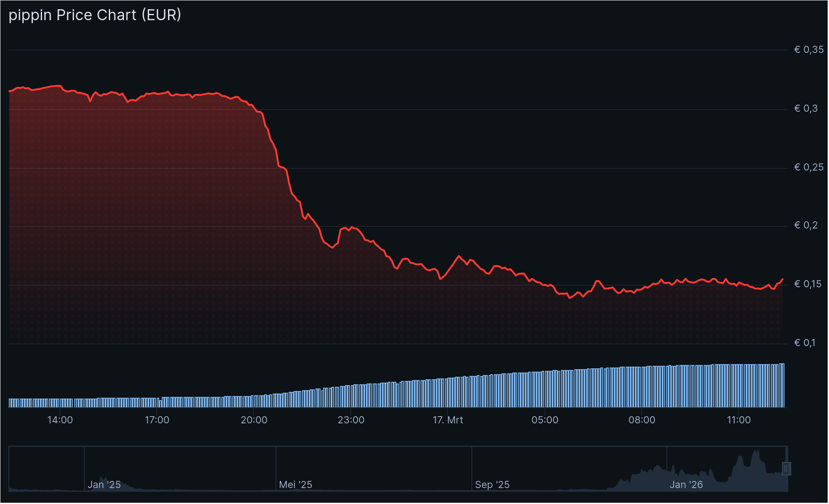
Task: Click the Jan '26 navigator label
Action: 686,485
